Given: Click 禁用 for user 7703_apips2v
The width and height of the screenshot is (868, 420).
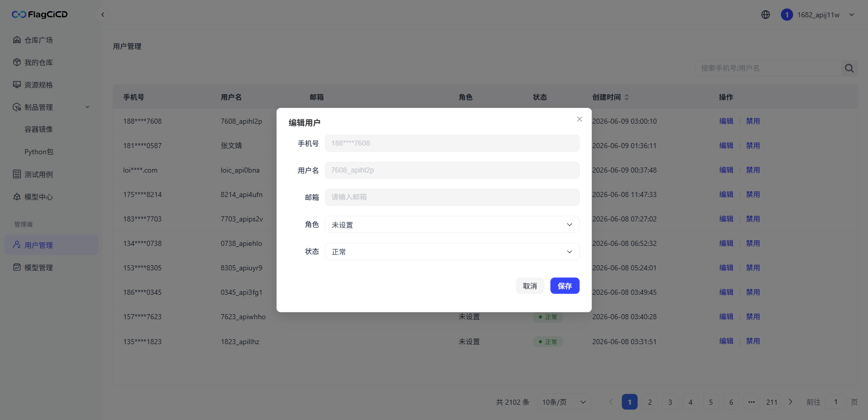Looking at the screenshot, I should pyautogui.click(x=753, y=219).
